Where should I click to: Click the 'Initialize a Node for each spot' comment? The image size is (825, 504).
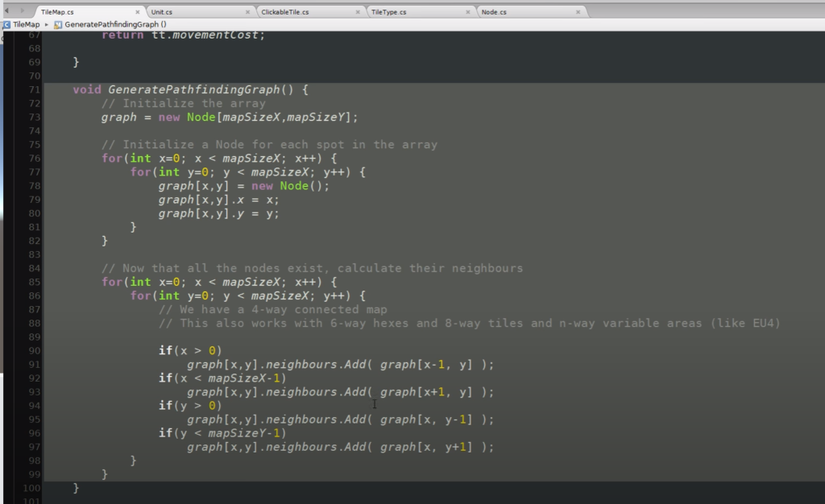click(x=269, y=145)
